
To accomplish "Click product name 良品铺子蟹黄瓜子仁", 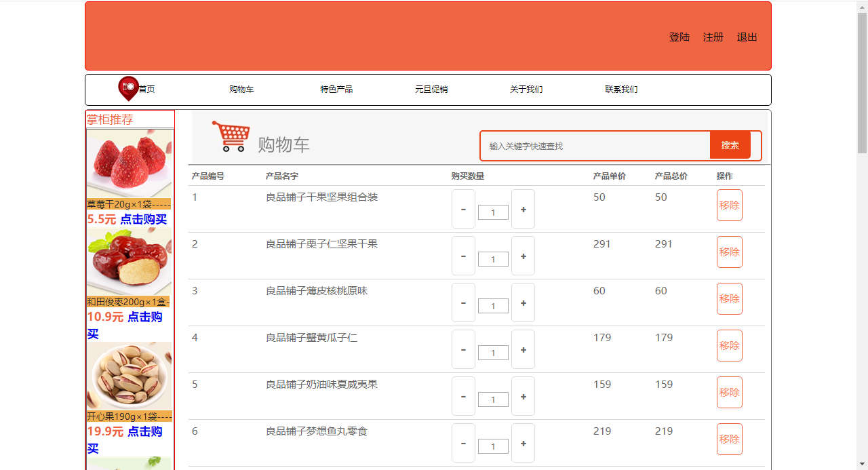I will pyautogui.click(x=311, y=338).
